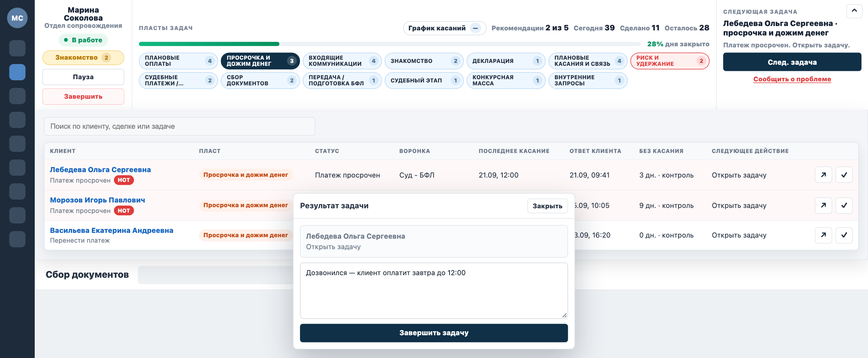Click the В работе status badge

[83, 40]
